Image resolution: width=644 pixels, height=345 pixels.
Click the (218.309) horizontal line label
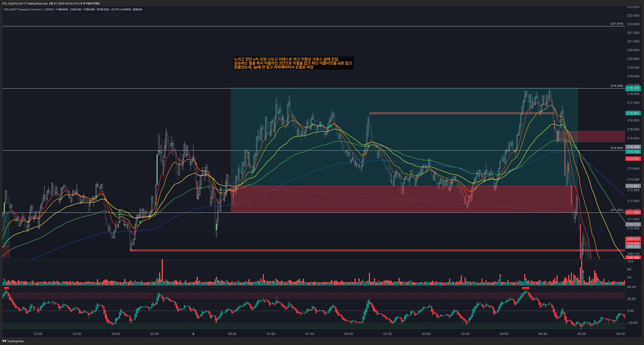coord(617,86)
